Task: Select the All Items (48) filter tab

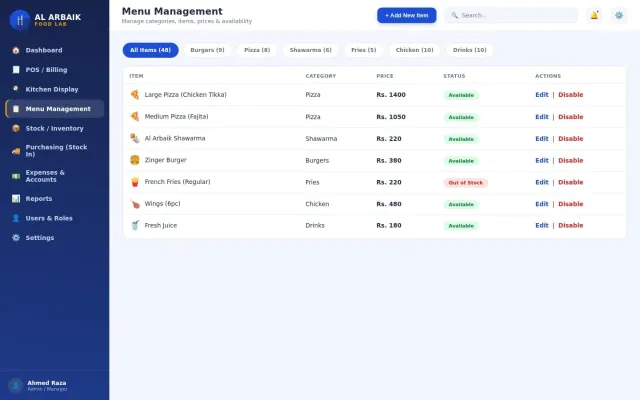Action: [150, 50]
